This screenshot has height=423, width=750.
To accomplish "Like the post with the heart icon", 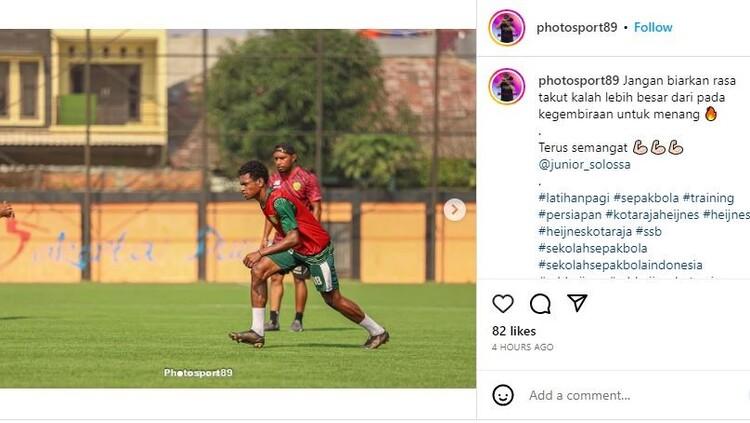I will 503,304.
